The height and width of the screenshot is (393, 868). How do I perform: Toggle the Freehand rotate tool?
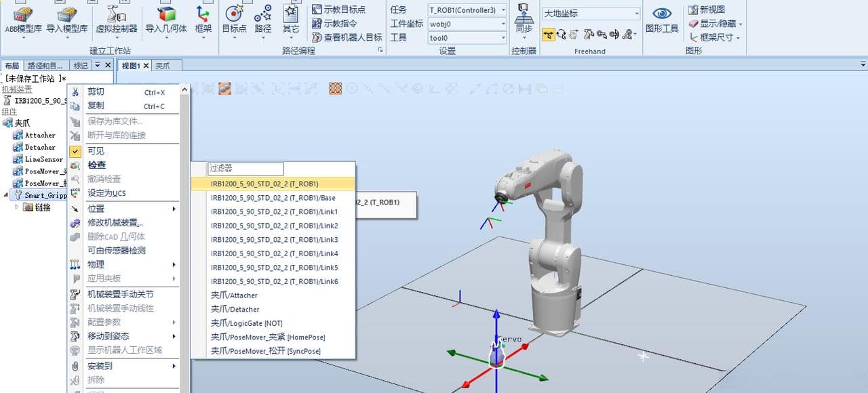pyautogui.click(x=561, y=35)
